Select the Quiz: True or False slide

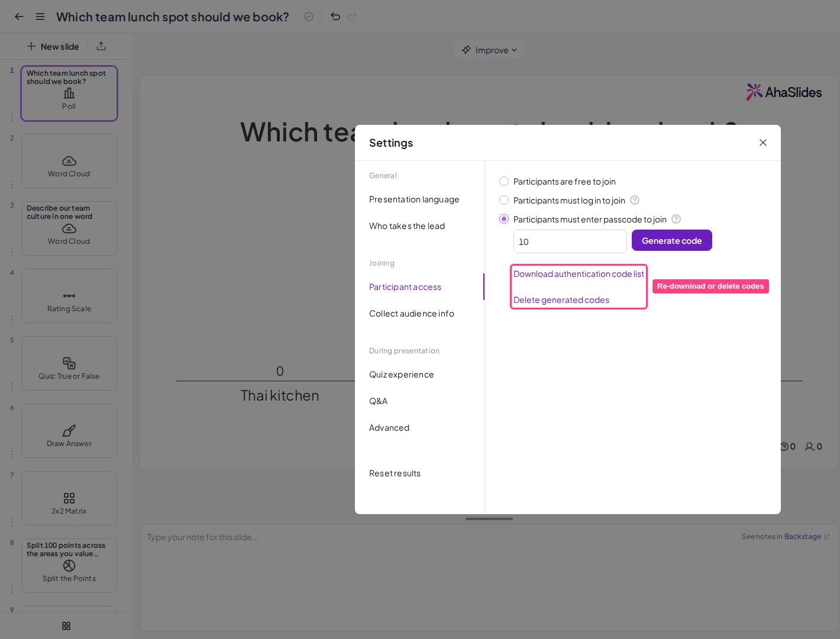69,363
